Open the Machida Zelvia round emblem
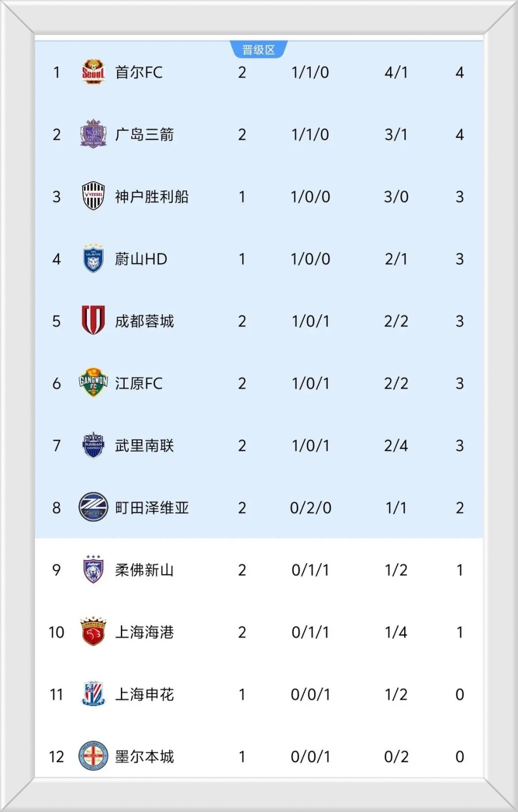Viewport: 518px width, 812px height. 93,507
